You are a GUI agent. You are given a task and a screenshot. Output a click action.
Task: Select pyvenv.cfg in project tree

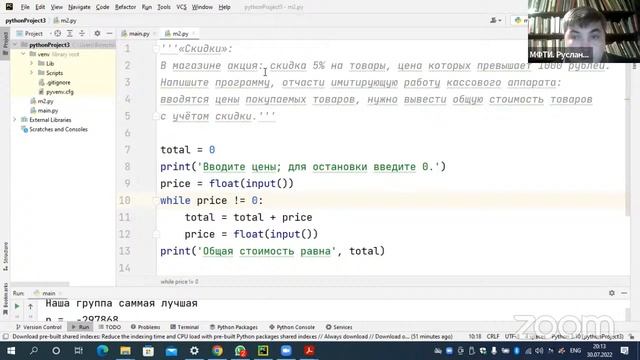(x=60, y=92)
